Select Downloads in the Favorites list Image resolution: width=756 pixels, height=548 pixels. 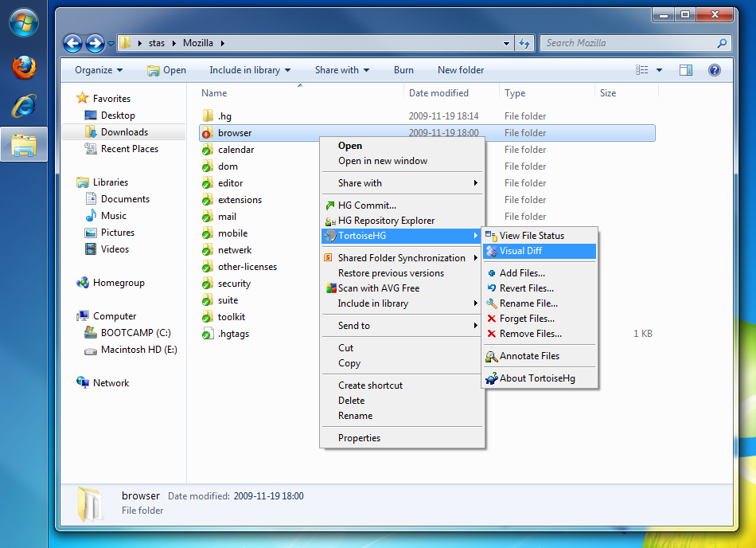(x=124, y=132)
